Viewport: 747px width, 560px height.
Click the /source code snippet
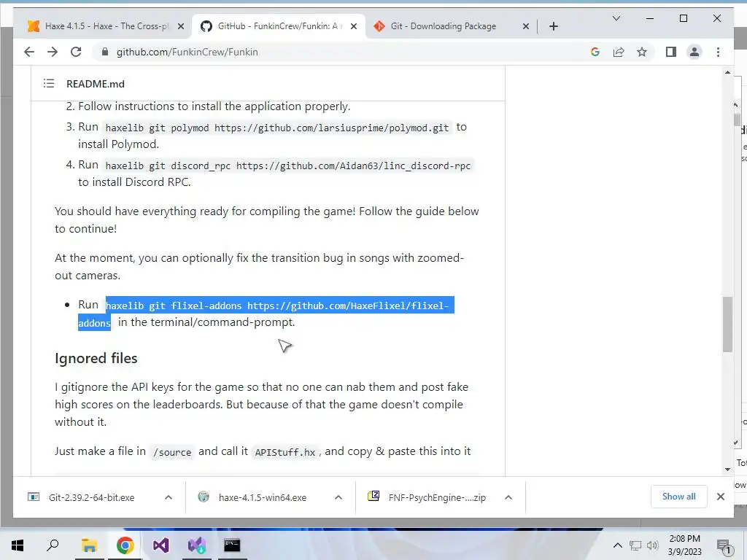[172, 452]
